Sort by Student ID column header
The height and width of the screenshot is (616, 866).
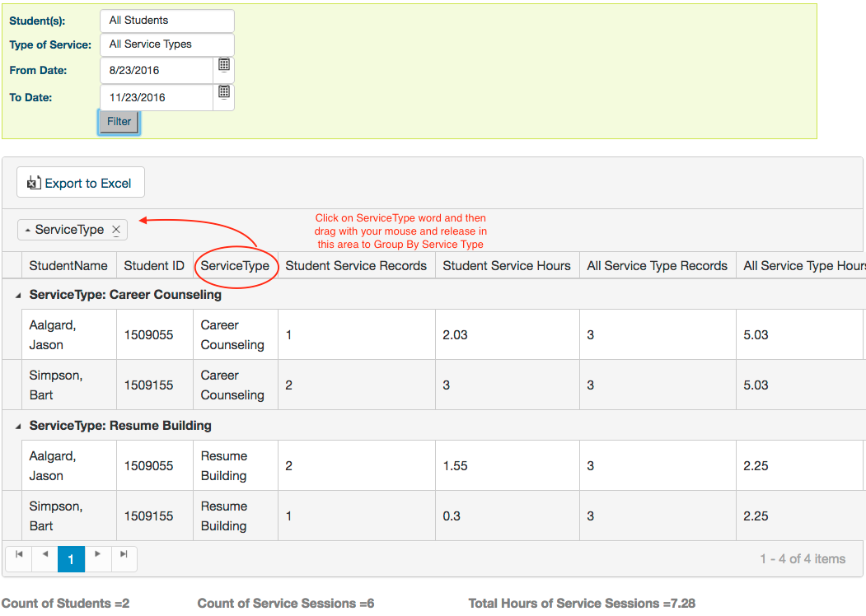pyautogui.click(x=154, y=266)
